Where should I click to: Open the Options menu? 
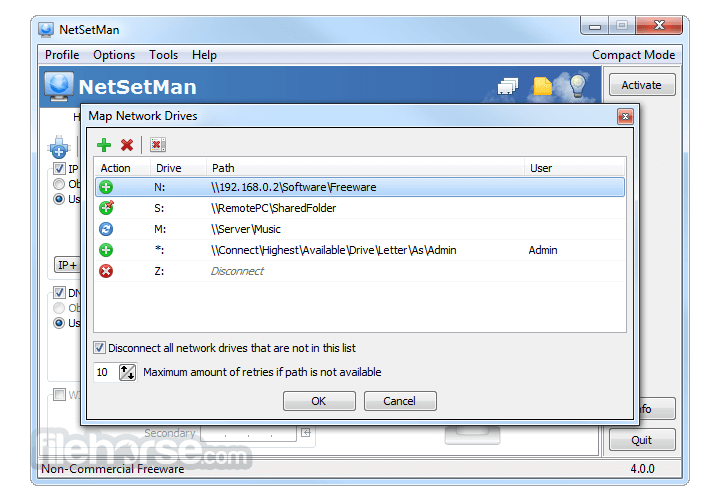114,55
